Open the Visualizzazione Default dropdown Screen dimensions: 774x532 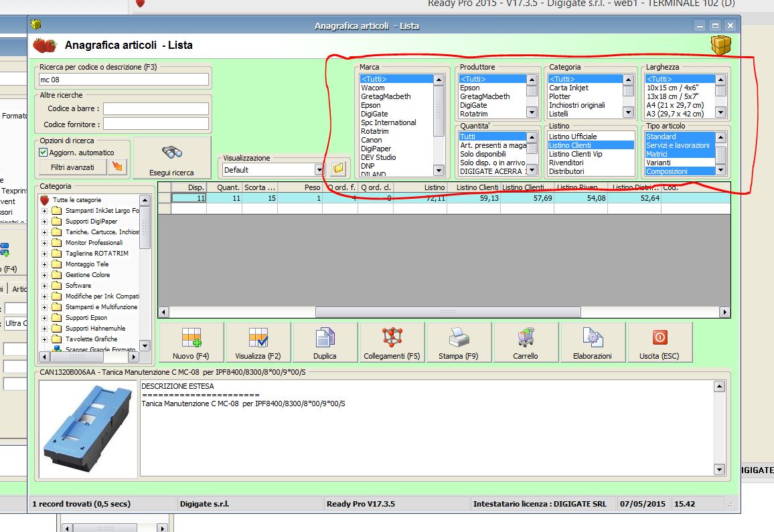(x=319, y=170)
